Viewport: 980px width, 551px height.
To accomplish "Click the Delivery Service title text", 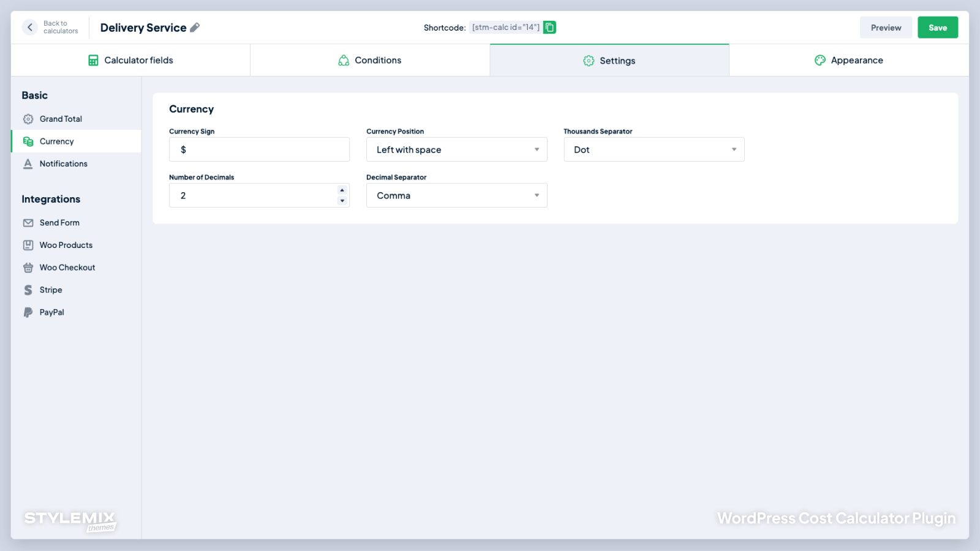I will coord(143,28).
